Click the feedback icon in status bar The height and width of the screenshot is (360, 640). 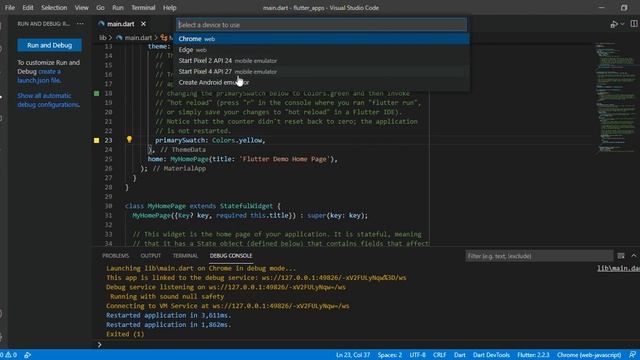coord(632,355)
